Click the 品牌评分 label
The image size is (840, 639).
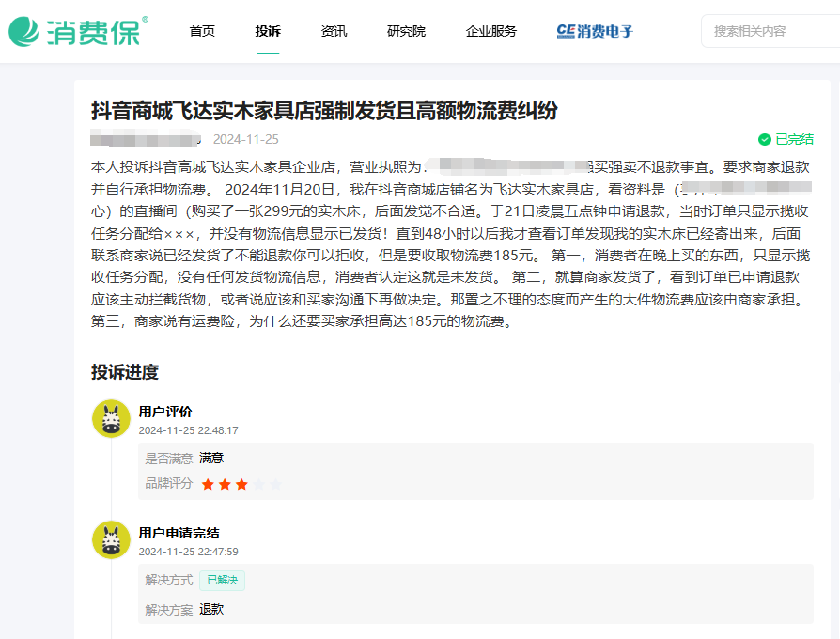169,483
